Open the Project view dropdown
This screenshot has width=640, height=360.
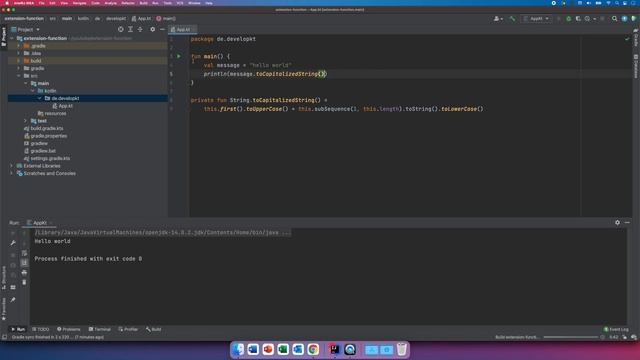coord(26,29)
